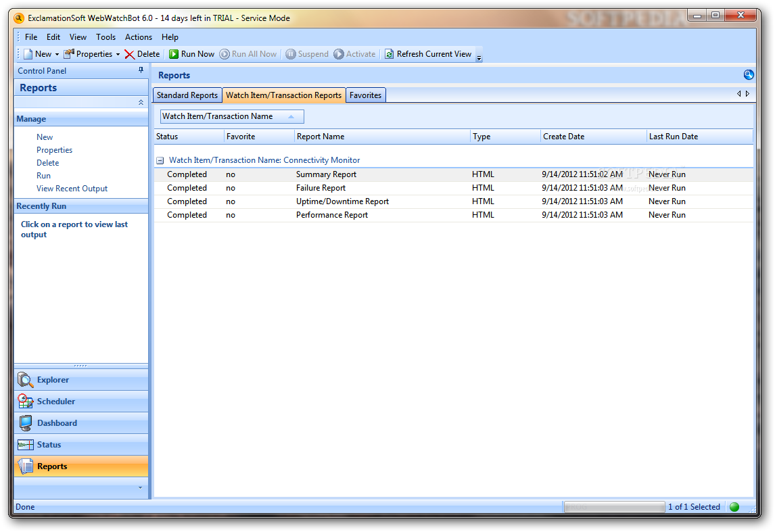Image resolution: width=775 pixels, height=532 pixels.
Task: Open the File menu
Action: click(x=31, y=37)
